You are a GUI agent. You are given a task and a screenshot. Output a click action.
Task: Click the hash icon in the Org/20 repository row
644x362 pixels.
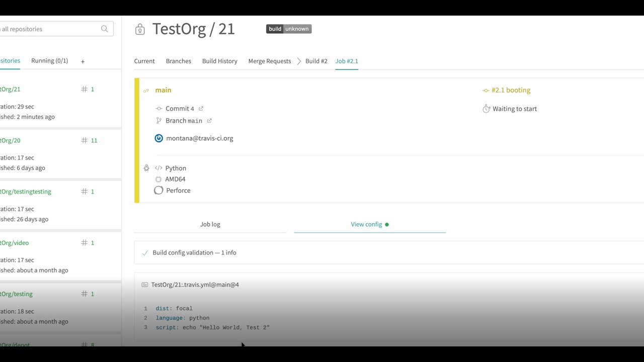[x=84, y=140]
